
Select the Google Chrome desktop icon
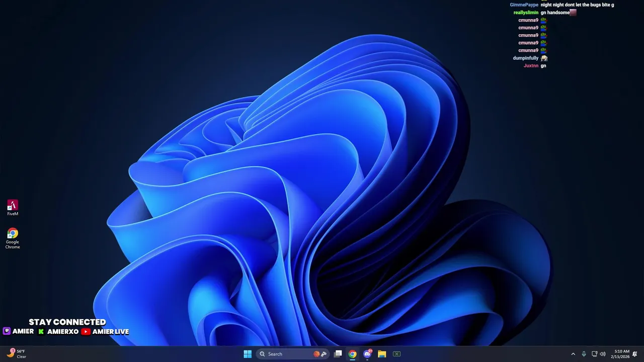pyautogui.click(x=13, y=238)
